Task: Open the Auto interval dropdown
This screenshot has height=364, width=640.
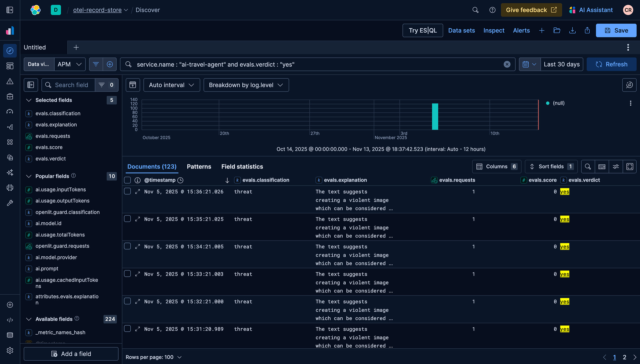Action: pyautogui.click(x=171, y=85)
